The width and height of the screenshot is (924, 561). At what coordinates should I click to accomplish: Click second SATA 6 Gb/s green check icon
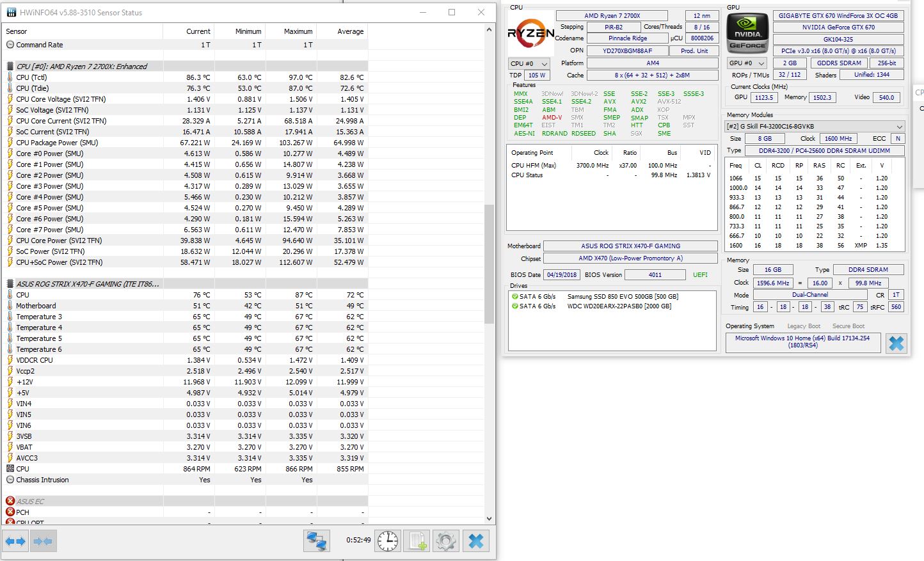click(x=514, y=306)
